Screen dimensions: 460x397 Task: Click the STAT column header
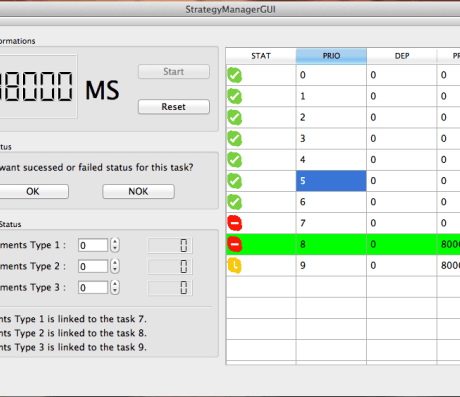point(261,56)
